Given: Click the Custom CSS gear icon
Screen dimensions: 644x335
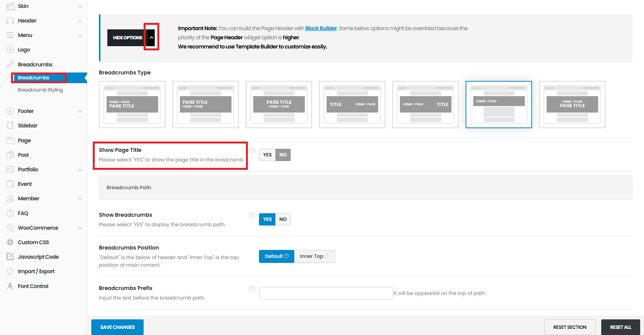Looking at the screenshot, I should pyautogui.click(x=10, y=242).
